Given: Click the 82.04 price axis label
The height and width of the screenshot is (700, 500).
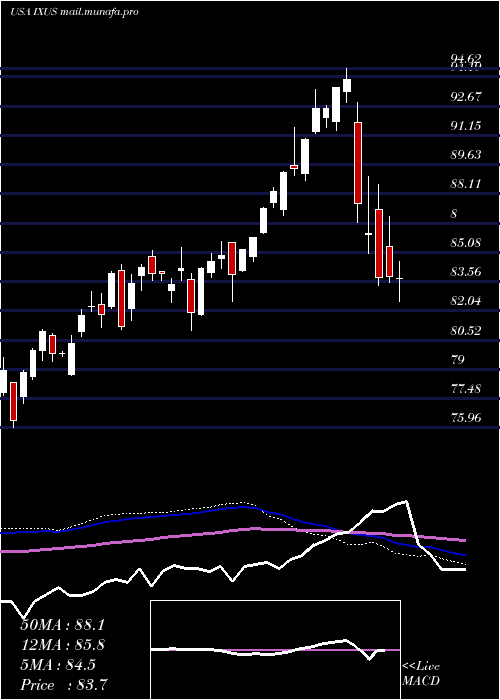Looking at the screenshot, I should click(466, 301).
